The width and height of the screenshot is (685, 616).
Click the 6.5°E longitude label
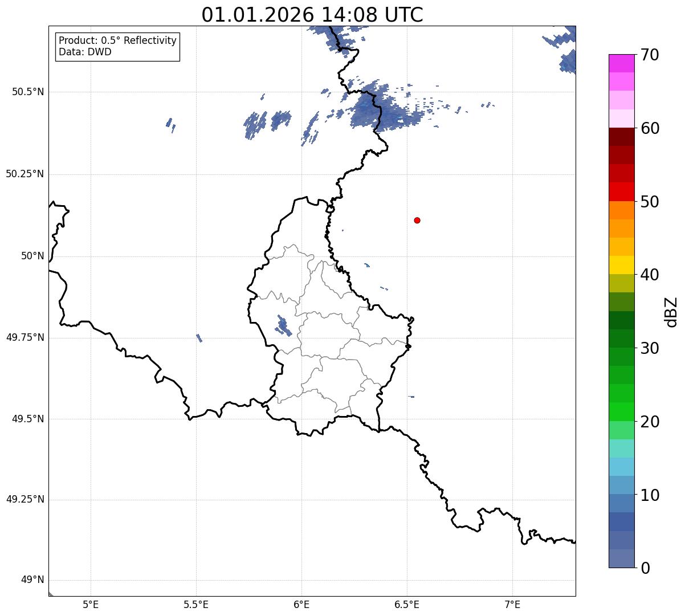coord(407,604)
